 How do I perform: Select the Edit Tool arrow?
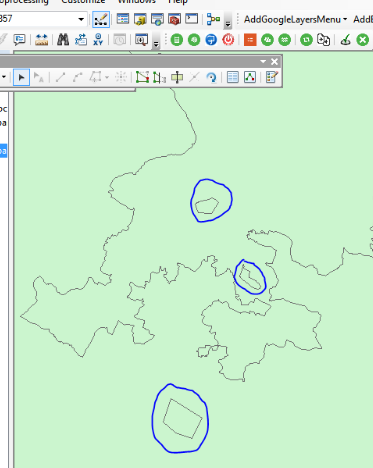tap(21, 77)
